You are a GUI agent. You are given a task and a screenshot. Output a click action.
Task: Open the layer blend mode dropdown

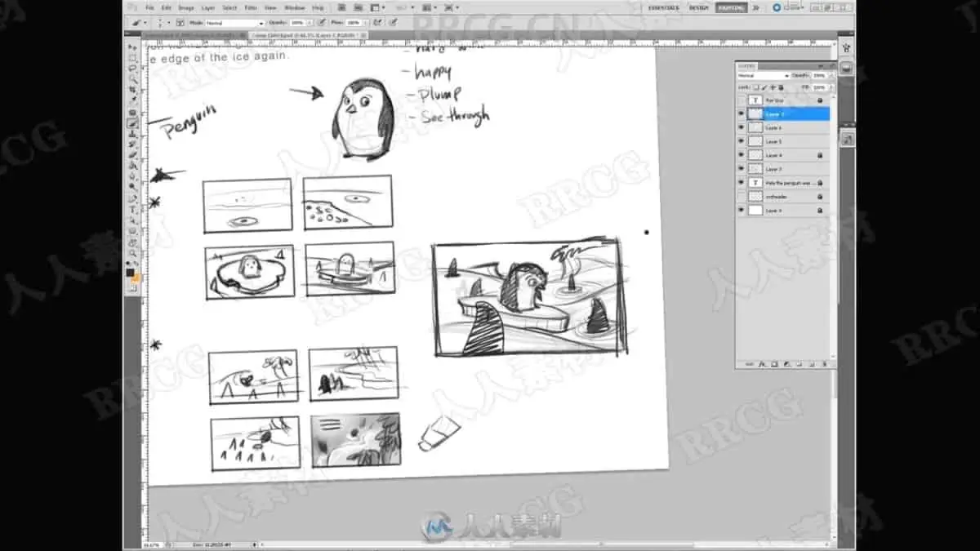point(764,75)
